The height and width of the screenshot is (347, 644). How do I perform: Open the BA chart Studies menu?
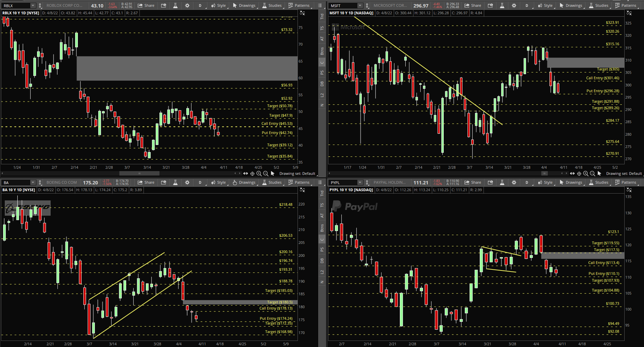point(272,182)
